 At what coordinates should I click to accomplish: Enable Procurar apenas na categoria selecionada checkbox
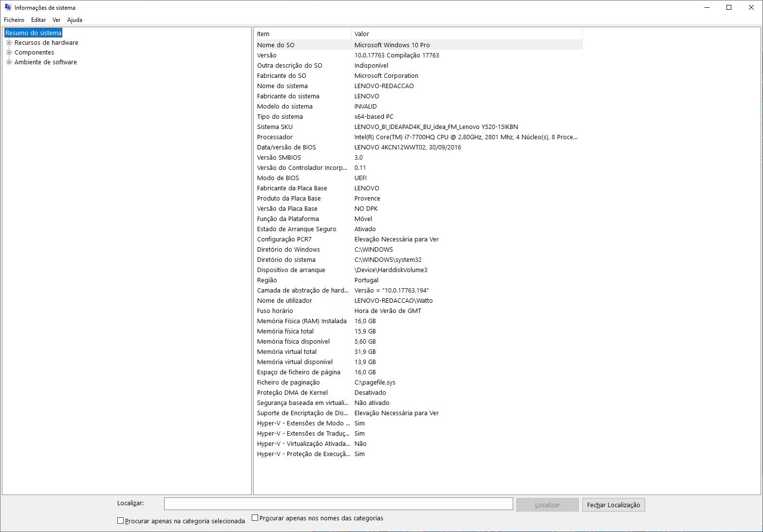[121, 521]
